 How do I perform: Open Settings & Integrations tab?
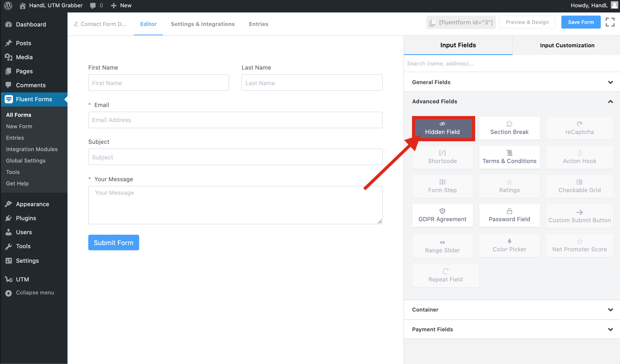click(203, 24)
